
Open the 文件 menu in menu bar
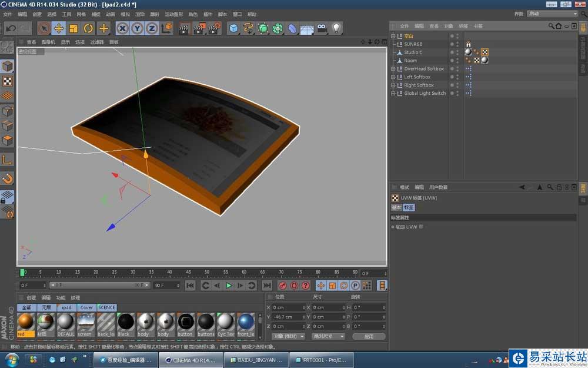[8, 14]
